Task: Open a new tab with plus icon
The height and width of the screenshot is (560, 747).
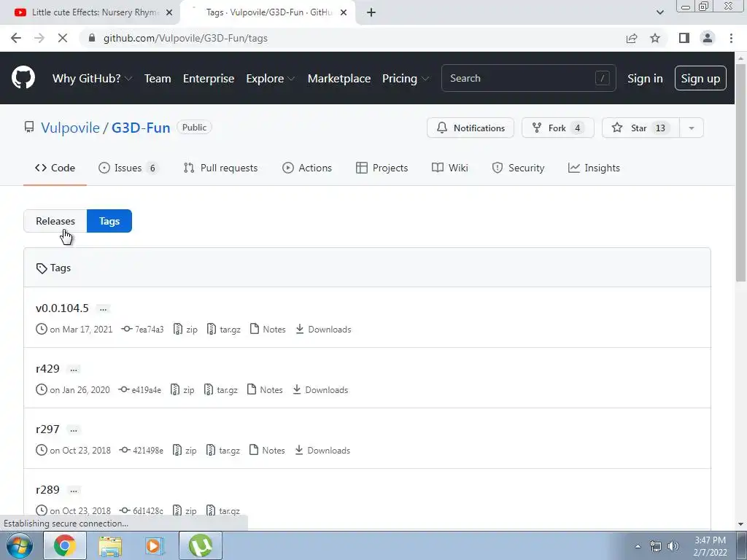Action: 371,12
